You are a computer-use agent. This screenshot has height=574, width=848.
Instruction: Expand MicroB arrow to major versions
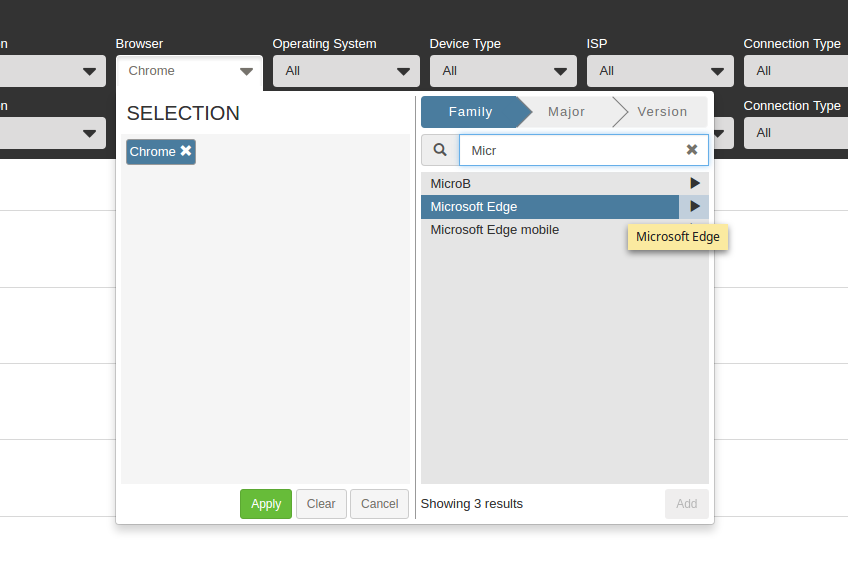coord(694,183)
